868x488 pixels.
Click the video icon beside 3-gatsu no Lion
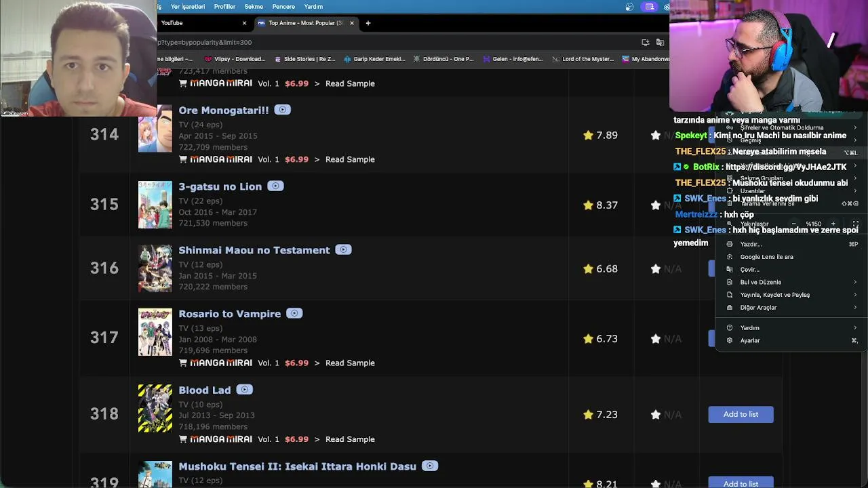(x=275, y=186)
